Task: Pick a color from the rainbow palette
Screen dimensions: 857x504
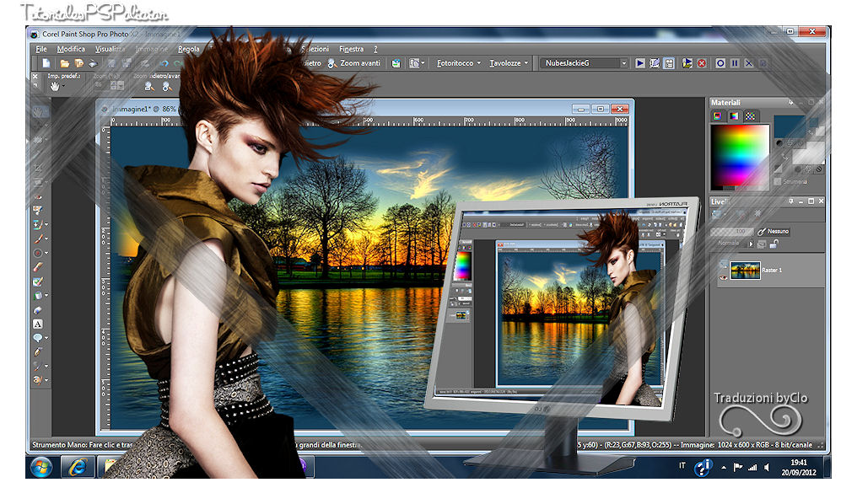Action: (740, 156)
